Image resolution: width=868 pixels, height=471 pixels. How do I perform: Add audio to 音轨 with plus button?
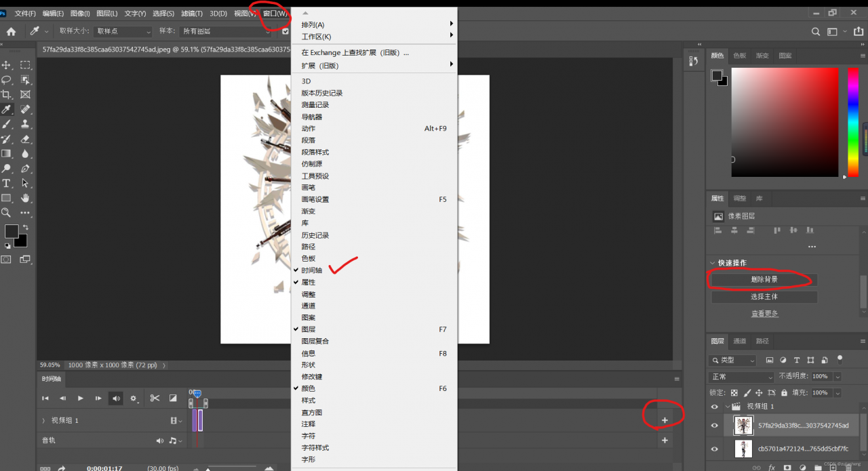(x=665, y=441)
